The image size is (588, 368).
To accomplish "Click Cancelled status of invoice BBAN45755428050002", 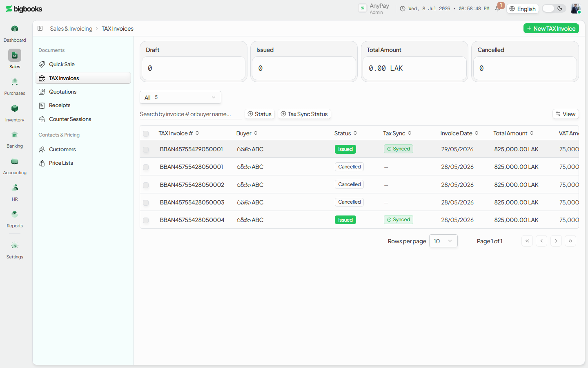I will pos(350,184).
